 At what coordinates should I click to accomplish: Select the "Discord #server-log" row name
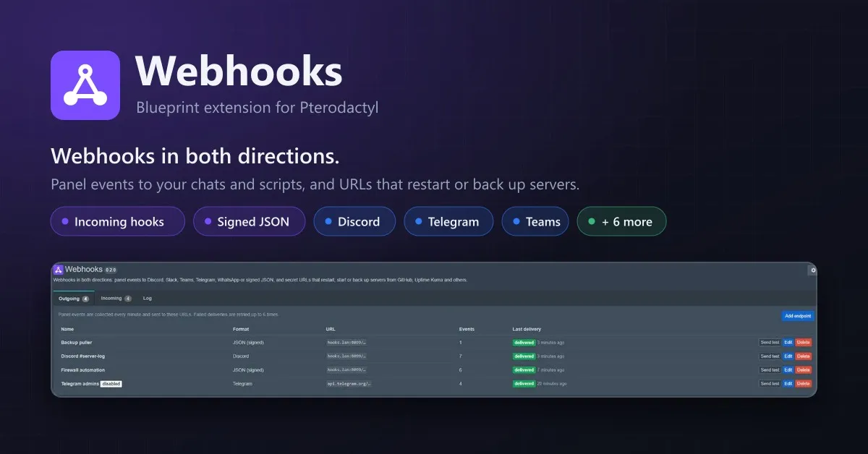tap(84, 356)
